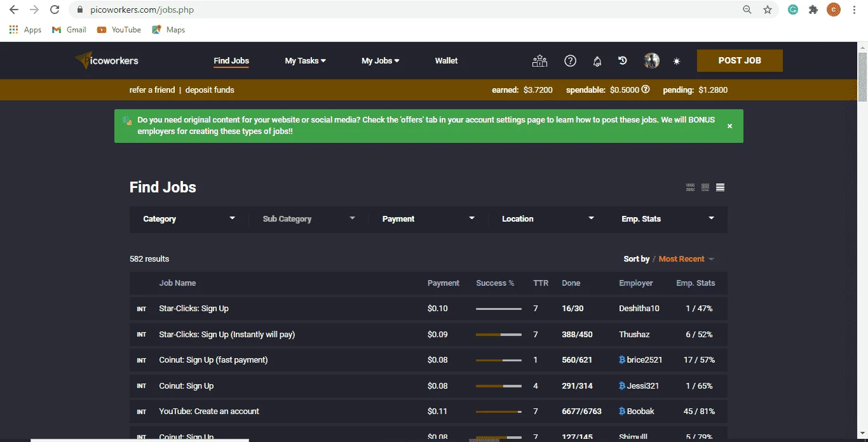Screen dimensions: 868x442
Task: Click the deposit funds link
Action: pyautogui.click(x=210, y=90)
